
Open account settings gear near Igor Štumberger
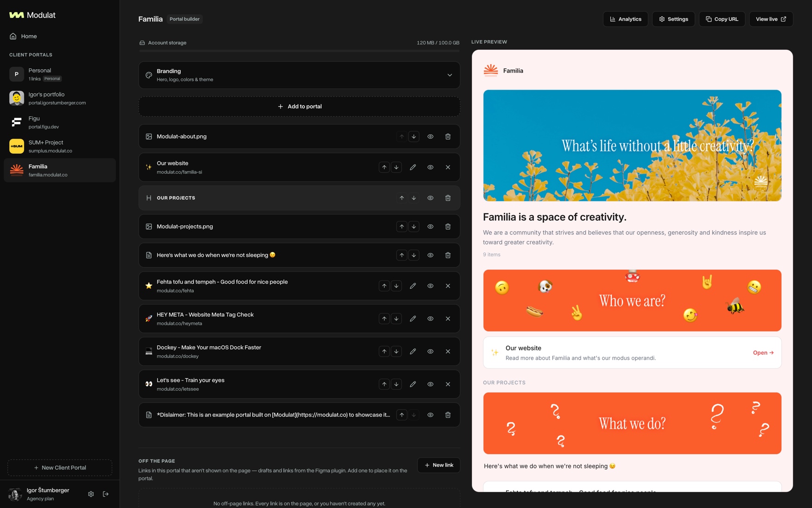[x=91, y=494]
